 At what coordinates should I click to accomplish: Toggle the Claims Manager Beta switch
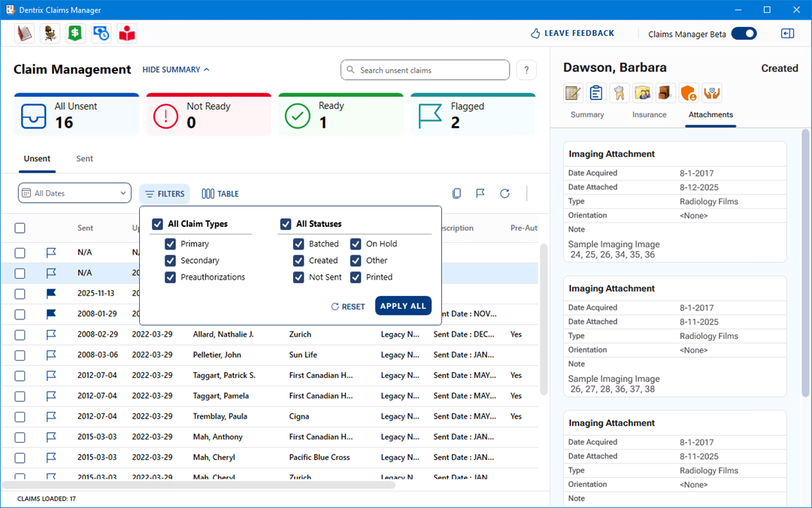(x=744, y=34)
